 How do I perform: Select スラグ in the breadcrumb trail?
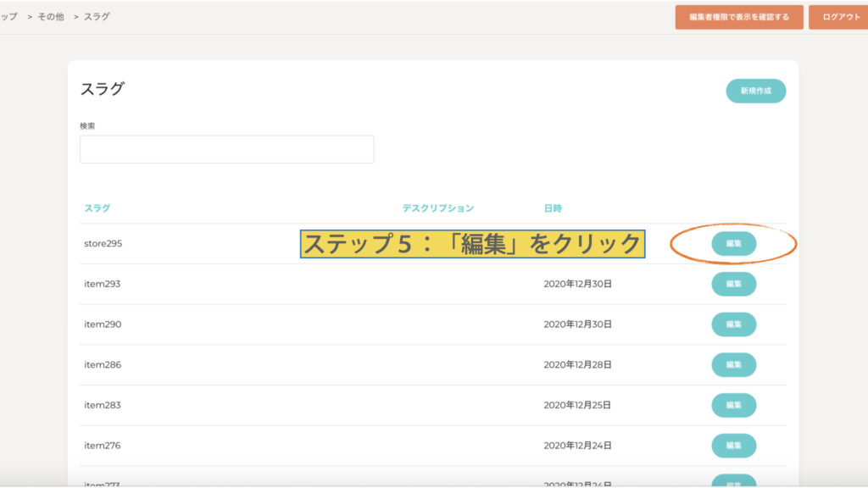pyautogui.click(x=97, y=17)
